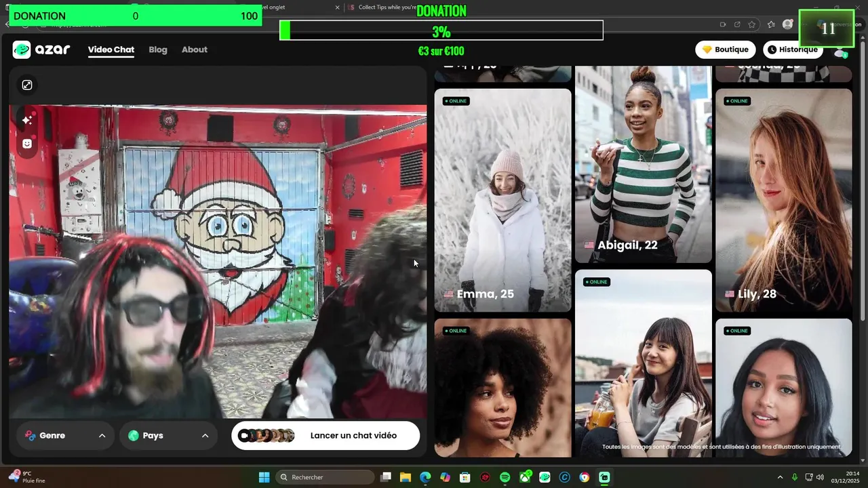Open the Boutique button
868x488 pixels.
[x=726, y=49]
